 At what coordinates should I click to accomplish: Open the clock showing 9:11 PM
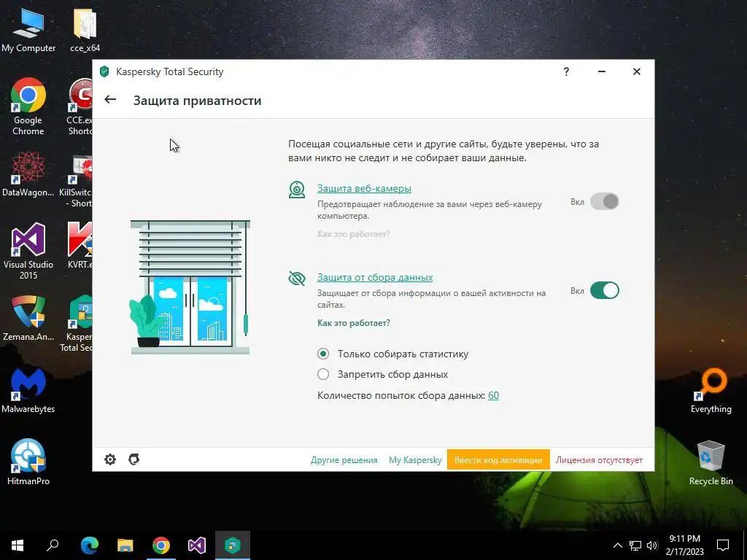[684, 545]
